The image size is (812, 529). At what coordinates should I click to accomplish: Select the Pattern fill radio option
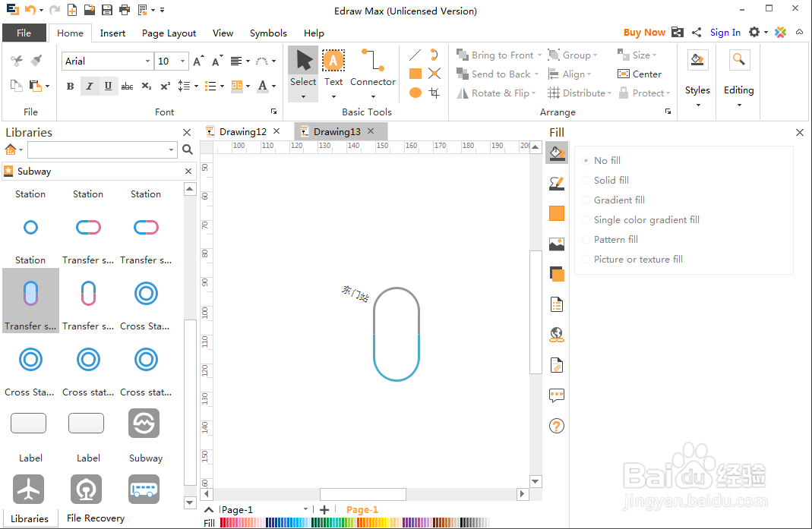(586, 240)
